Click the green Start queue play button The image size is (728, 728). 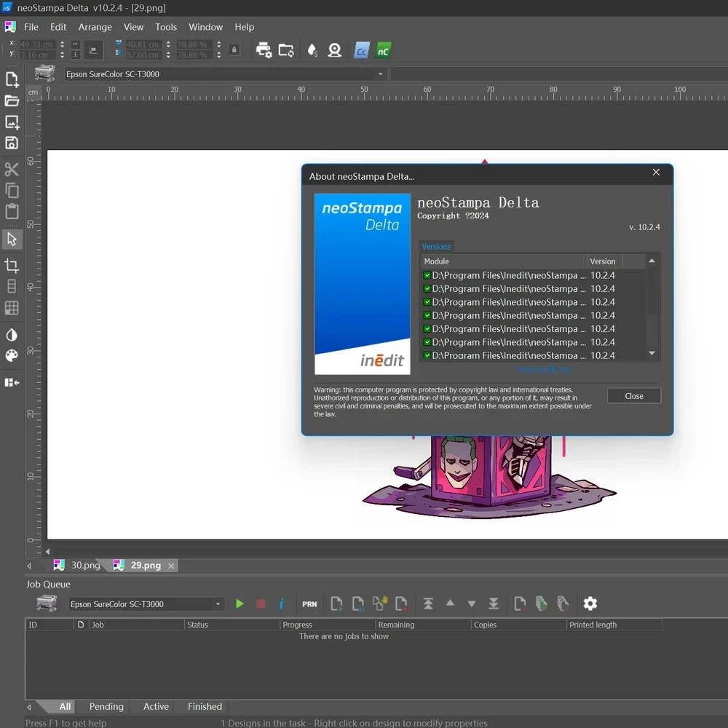(x=240, y=604)
